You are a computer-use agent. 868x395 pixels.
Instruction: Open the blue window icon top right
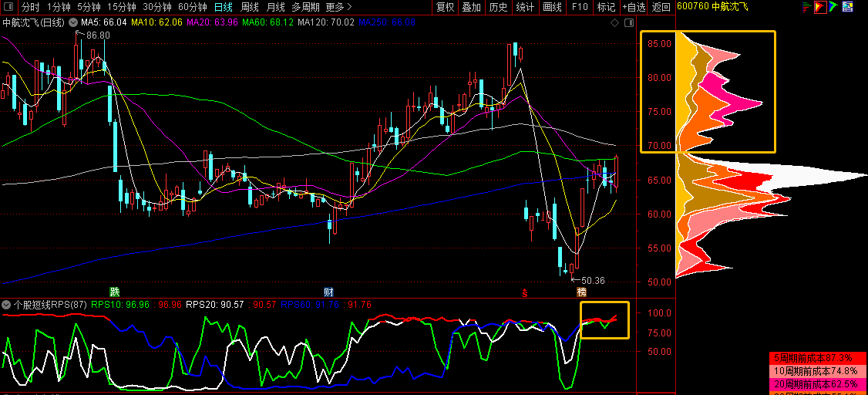[846, 7]
